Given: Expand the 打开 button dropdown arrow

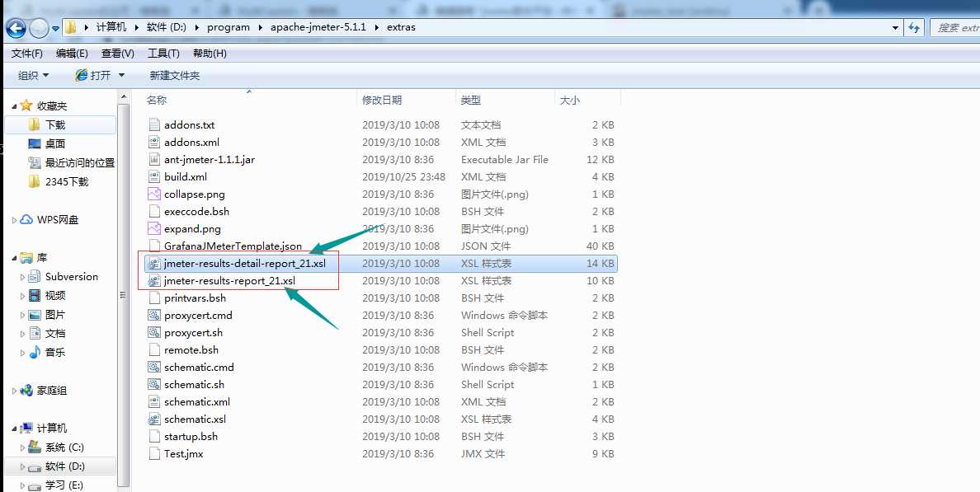Looking at the screenshot, I should point(121,75).
